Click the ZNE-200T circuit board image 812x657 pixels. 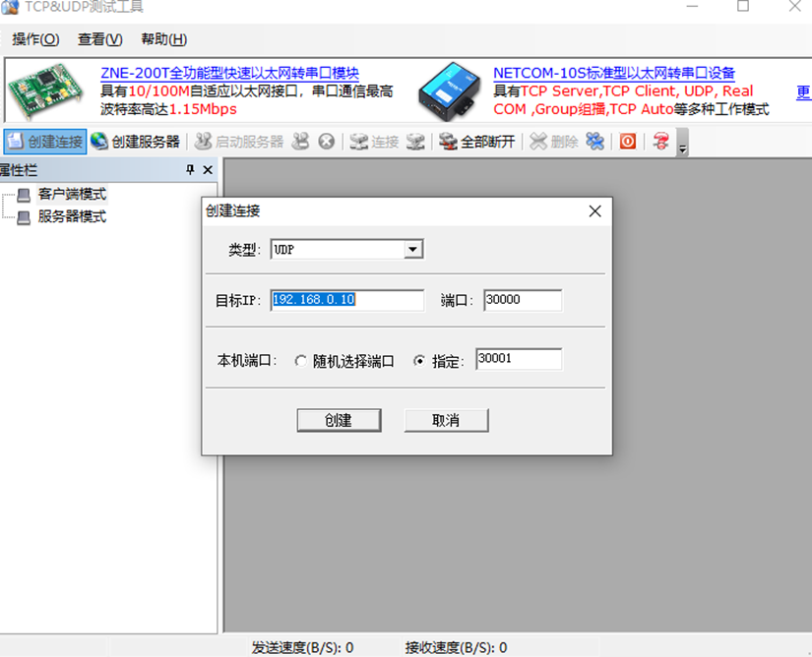click(x=46, y=90)
